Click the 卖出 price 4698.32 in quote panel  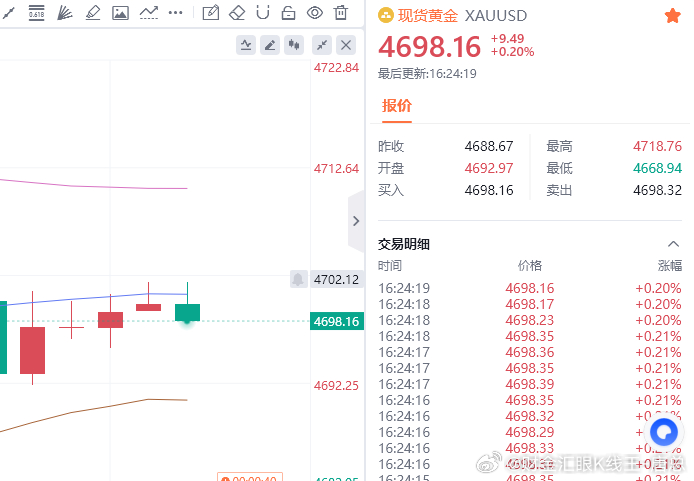(657, 190)
